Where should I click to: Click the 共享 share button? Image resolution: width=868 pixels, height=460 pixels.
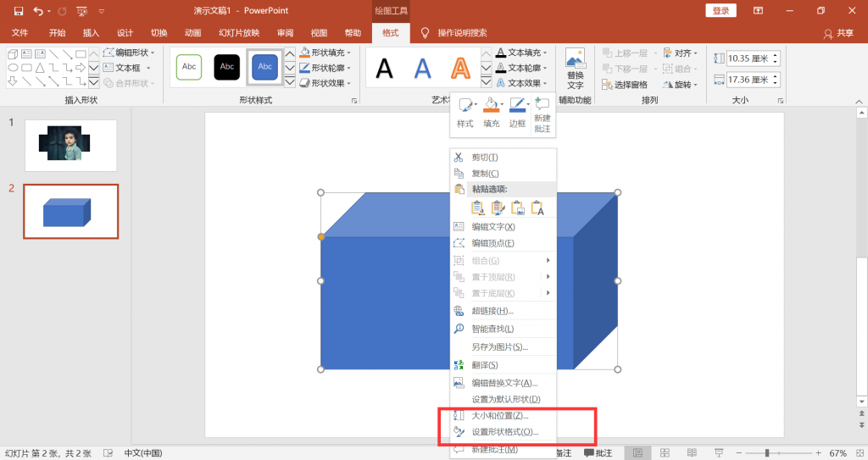tap(838, 33)
